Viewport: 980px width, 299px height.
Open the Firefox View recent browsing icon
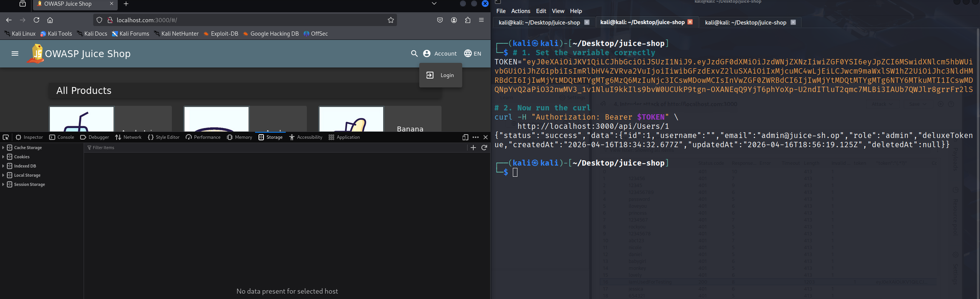pyautogui.click(x=23, y=4)
